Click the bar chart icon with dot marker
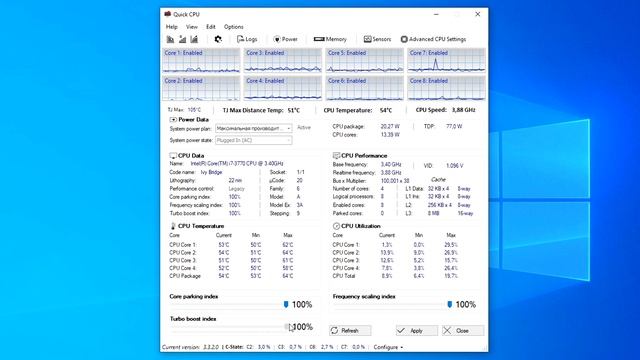Screen dimensions: 640x360 point(182,39)
